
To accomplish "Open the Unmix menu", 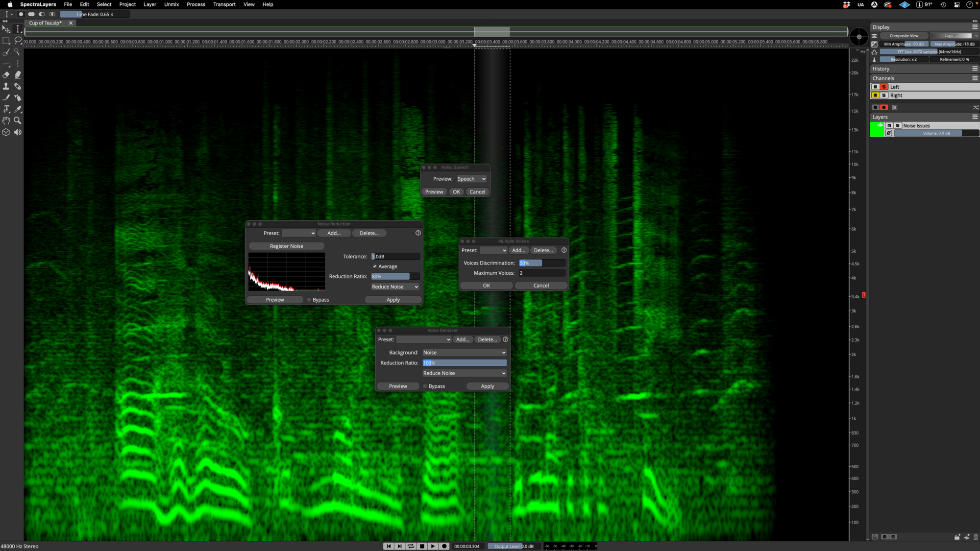I will click(x=171, y=4).
